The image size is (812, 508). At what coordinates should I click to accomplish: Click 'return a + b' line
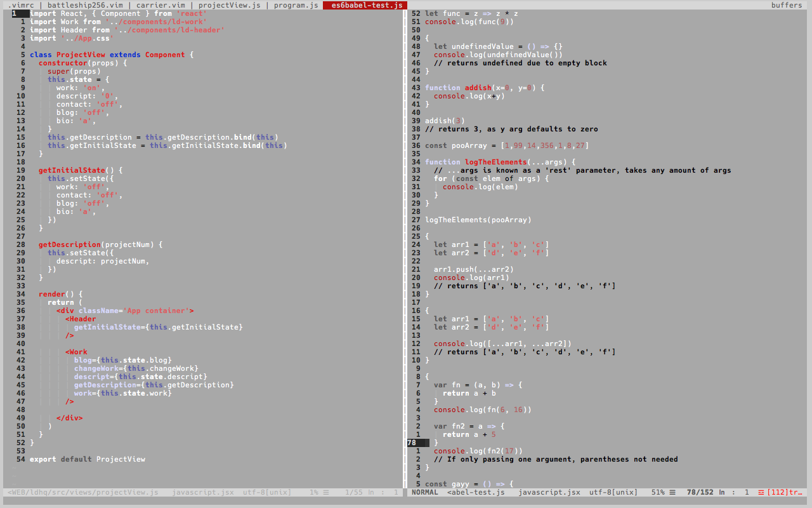(469, 393)
